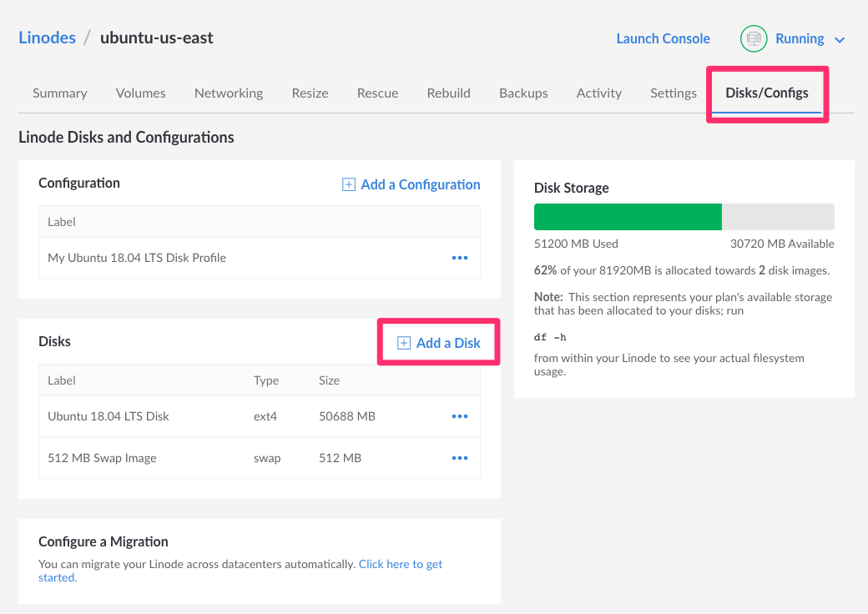The height and width of the screenshot is (614, 868).
Task: Navigate to Linodes breadcrumb link
Action: [x=47, y=38]
